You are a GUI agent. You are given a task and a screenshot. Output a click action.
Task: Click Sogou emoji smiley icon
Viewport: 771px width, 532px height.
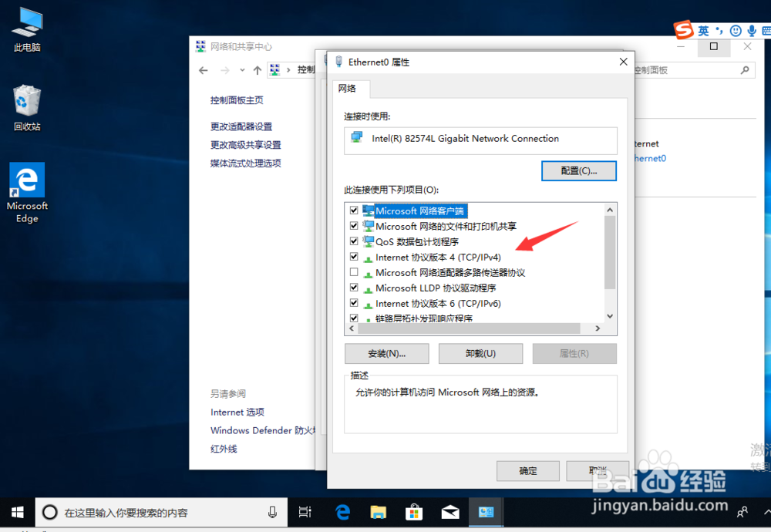click(x=736, y=31)
